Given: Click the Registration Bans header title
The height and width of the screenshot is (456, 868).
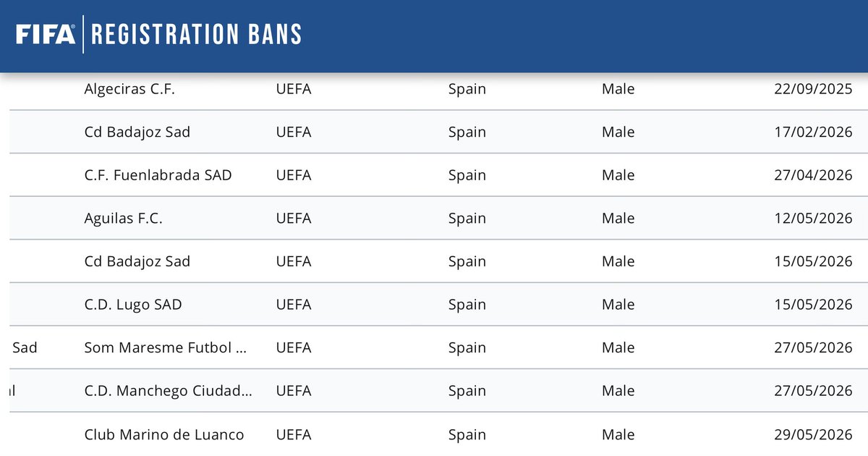Looking at the screenshot, I should coord(196,34).
